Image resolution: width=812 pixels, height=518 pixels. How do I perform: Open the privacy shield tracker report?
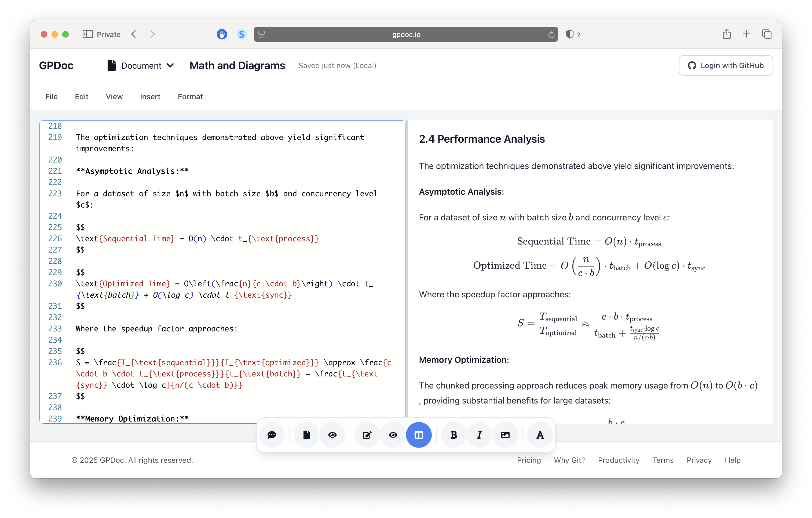click(x=569, y=34)
